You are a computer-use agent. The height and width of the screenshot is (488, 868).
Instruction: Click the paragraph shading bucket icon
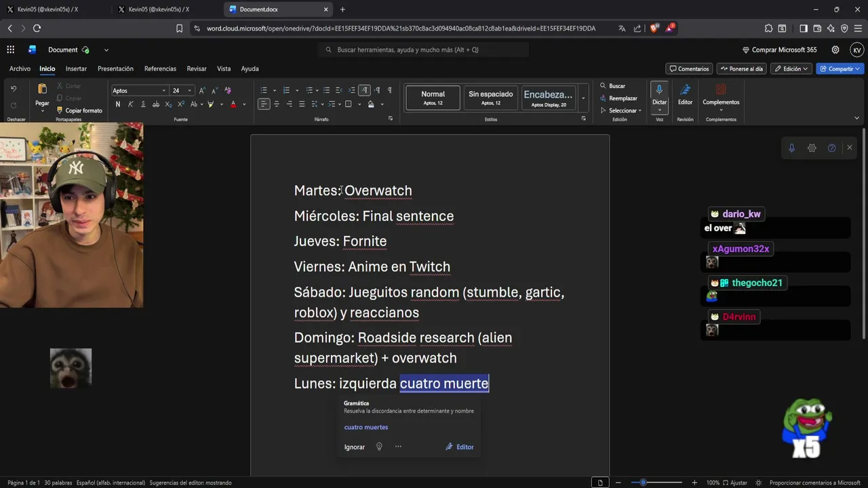[x=371, y=104]
